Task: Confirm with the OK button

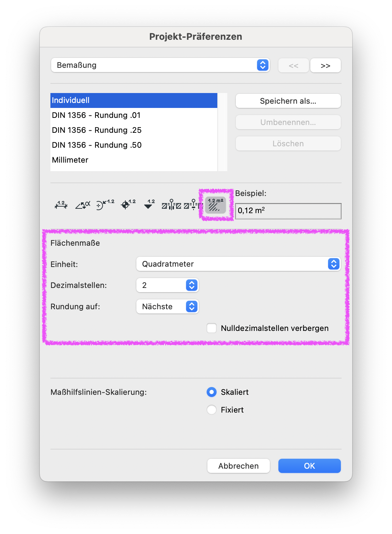Action: [x=310, y=466]
